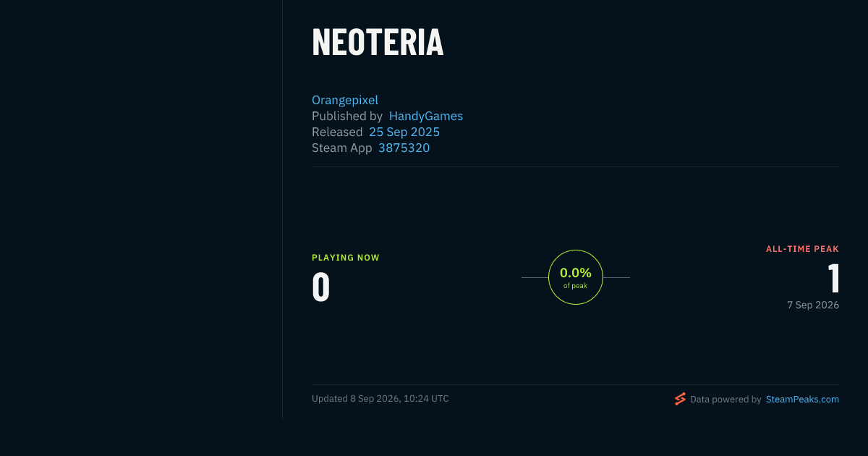
Task: Click the empty left sidebar panel
Action: tap(141, 210)
